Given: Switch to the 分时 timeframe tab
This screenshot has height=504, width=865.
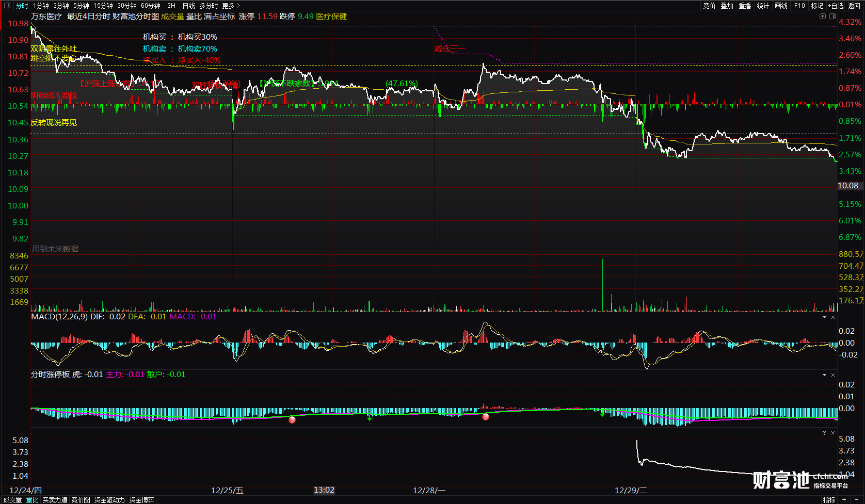Looking at the screenshot, I should (22, 6).
